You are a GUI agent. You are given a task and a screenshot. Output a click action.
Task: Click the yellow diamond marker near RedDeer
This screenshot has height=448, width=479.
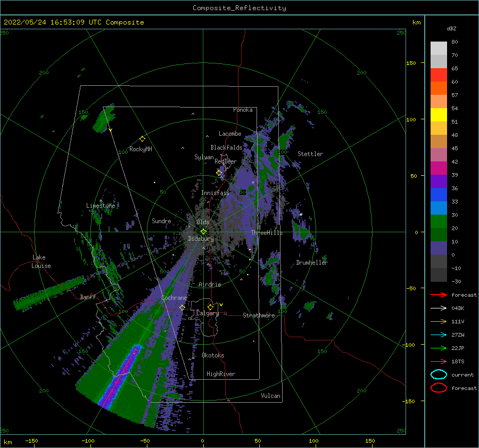click(219, 173)
